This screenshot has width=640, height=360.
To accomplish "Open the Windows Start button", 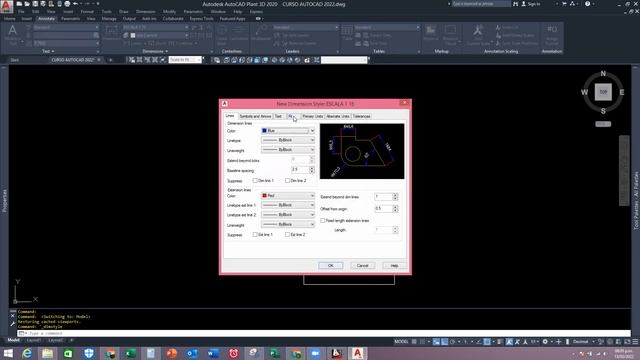I will tap(8, 353).
